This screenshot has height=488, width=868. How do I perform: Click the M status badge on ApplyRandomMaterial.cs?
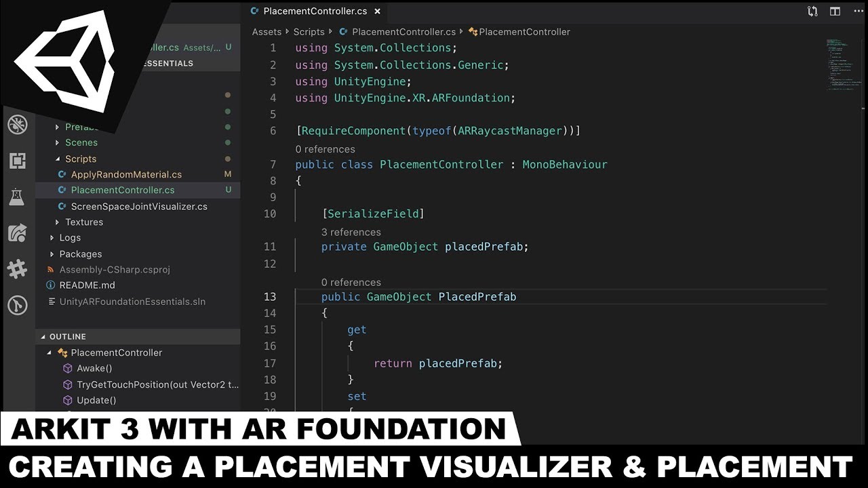pyautogui.click(x=228, y=175)
